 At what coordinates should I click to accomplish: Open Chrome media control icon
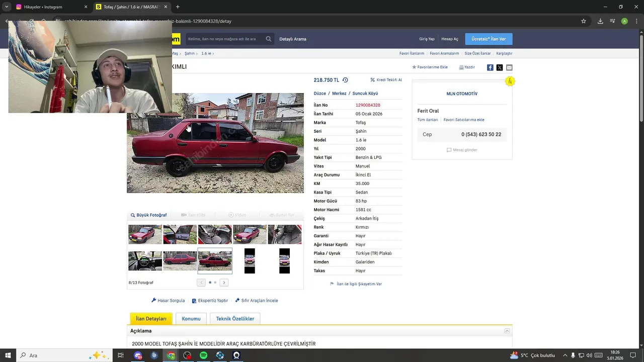coord(612,21)
